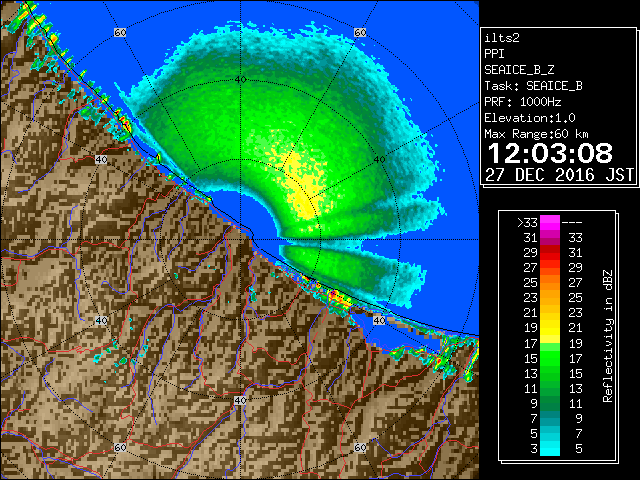
Task: Pick the bright magenta >33 dBZ swatch
Action: click(550, 222)
